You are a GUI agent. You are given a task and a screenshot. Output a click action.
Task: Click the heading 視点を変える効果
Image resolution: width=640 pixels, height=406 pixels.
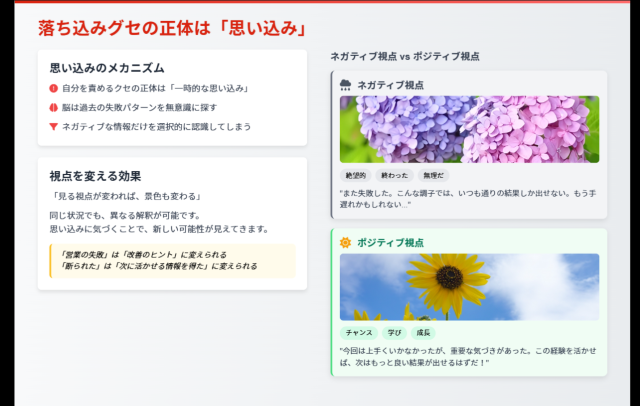(x=95, y=176)
